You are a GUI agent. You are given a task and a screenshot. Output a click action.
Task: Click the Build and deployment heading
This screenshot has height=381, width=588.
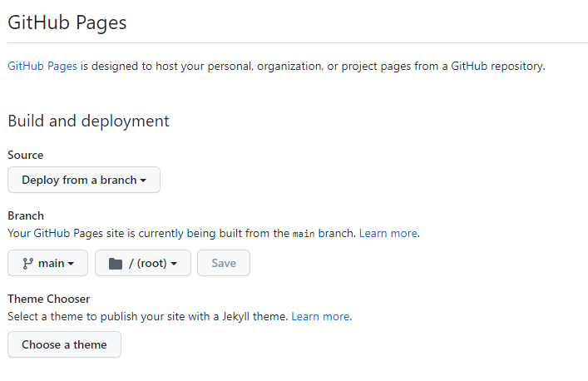(88, 121)
